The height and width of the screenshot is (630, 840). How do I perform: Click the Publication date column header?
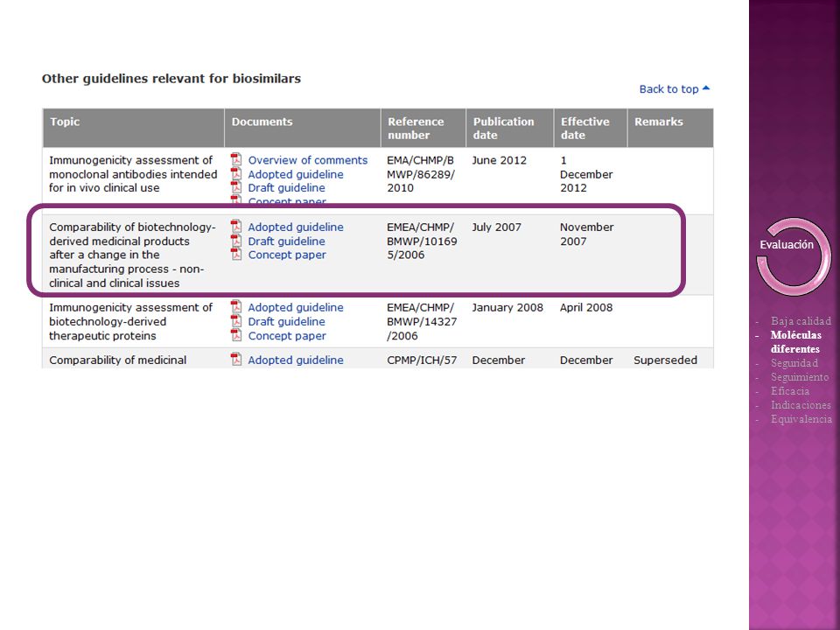[x=510, y=128]
